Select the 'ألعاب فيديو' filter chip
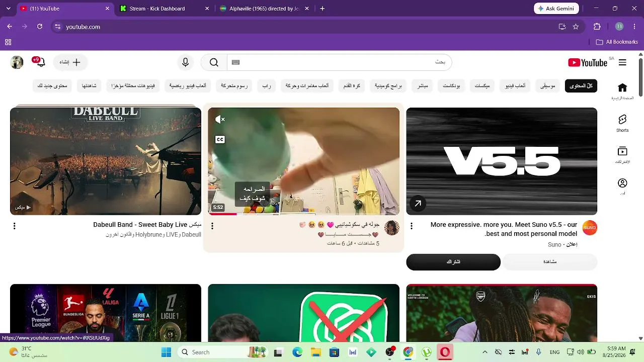644x362 pixels. click(x=515, y=86)
